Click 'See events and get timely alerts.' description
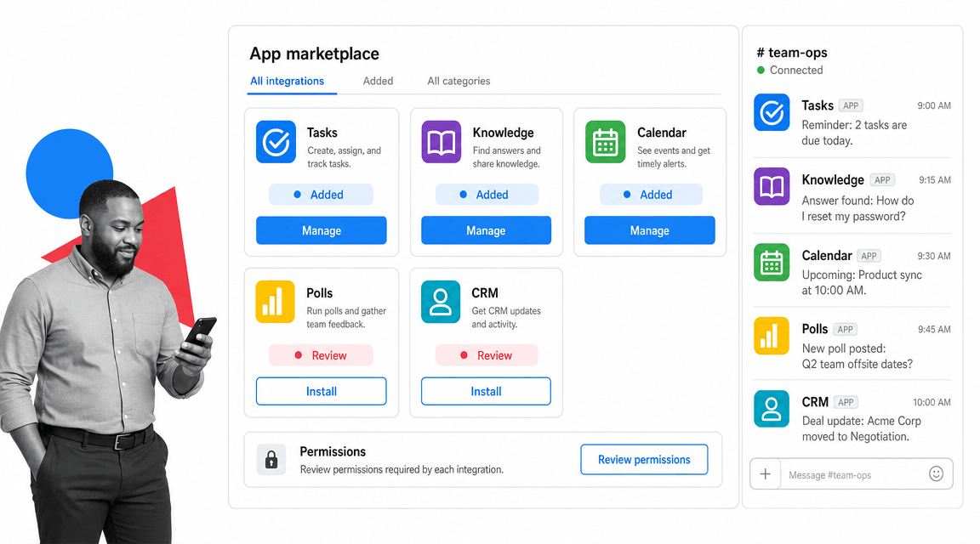This screenshot has height=544, width=980. (674, 157)
